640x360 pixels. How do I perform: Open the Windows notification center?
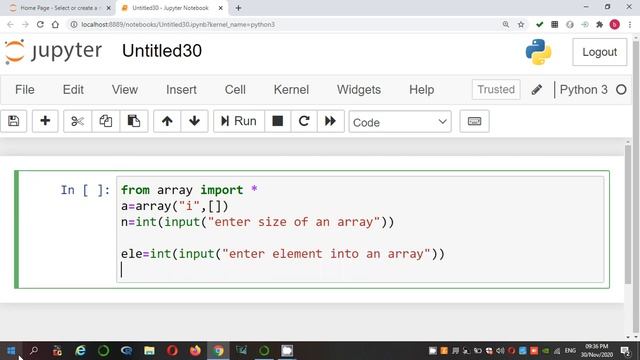coord(625,351)
